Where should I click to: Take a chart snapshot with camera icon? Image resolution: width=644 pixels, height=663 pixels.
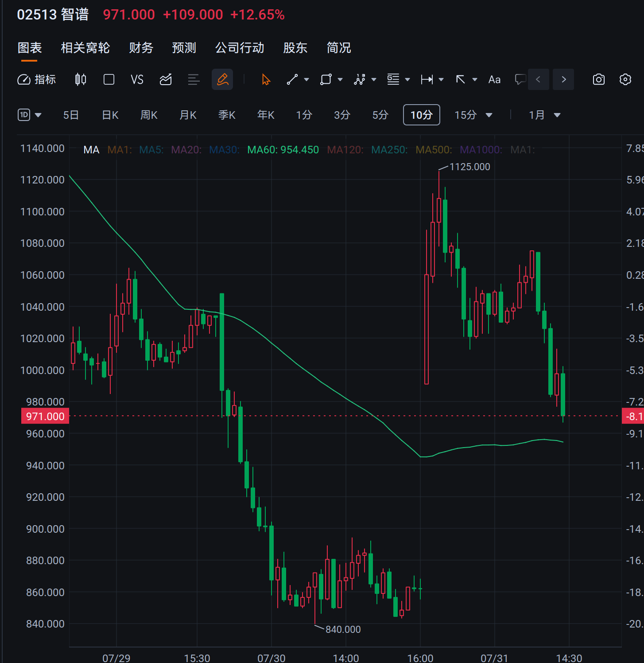coord(599,79)
